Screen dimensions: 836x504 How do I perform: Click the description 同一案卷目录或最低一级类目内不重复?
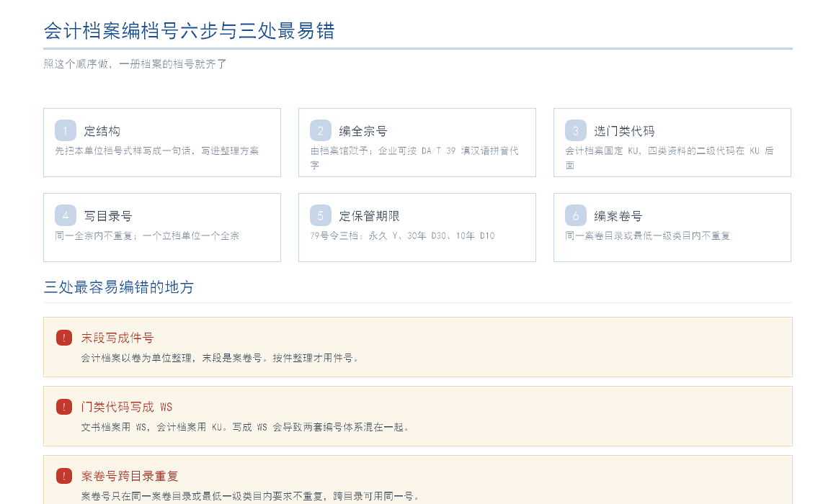pyautogui.click(x=648, y=235)
